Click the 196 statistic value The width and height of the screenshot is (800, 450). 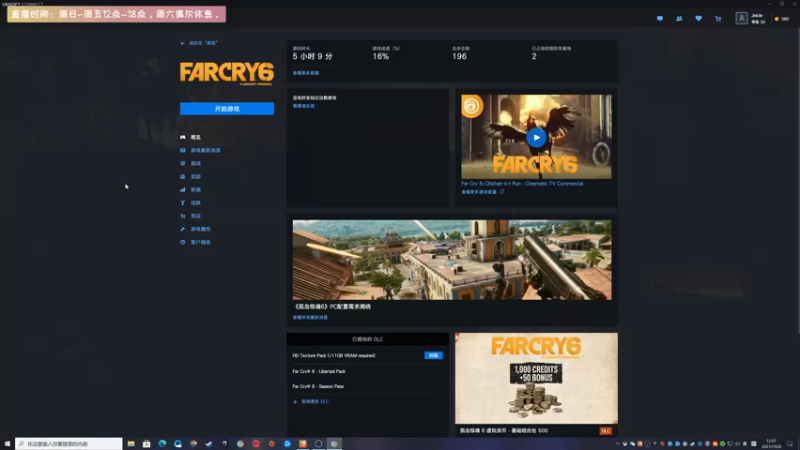tap(459, 57)
